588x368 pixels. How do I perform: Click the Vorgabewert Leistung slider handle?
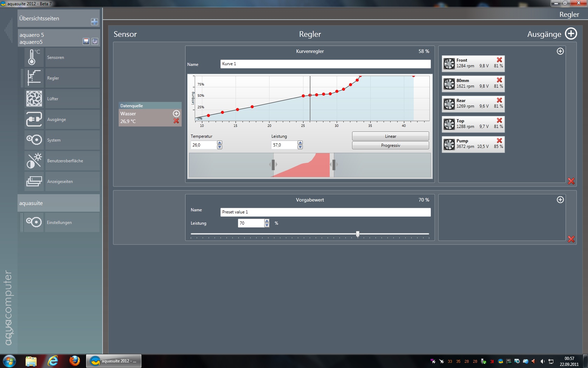pyautogui.click(x=357, y=234)
